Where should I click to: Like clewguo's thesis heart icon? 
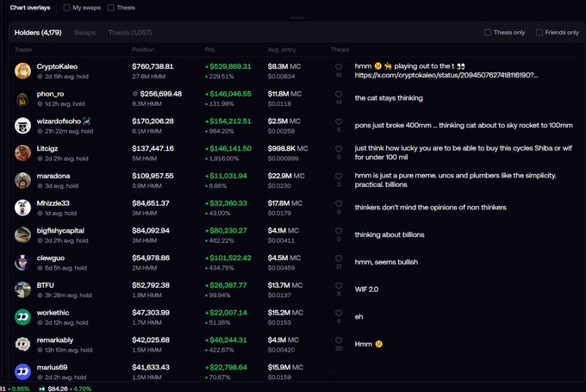click(339, 258)
